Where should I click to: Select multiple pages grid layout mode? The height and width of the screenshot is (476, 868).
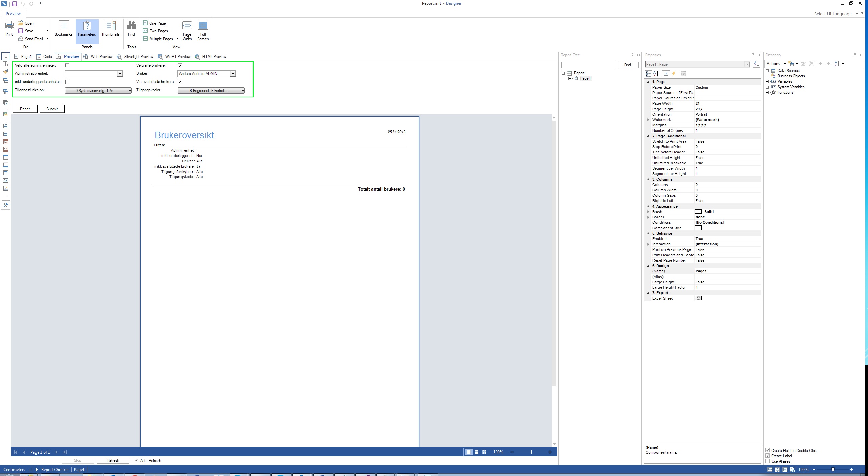(x=484, y=452)
